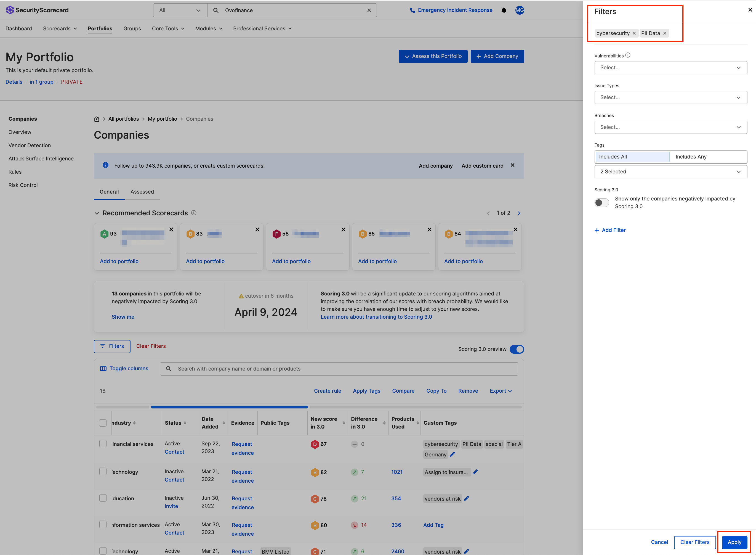Select all companies header checkbox

pos(103,423)
